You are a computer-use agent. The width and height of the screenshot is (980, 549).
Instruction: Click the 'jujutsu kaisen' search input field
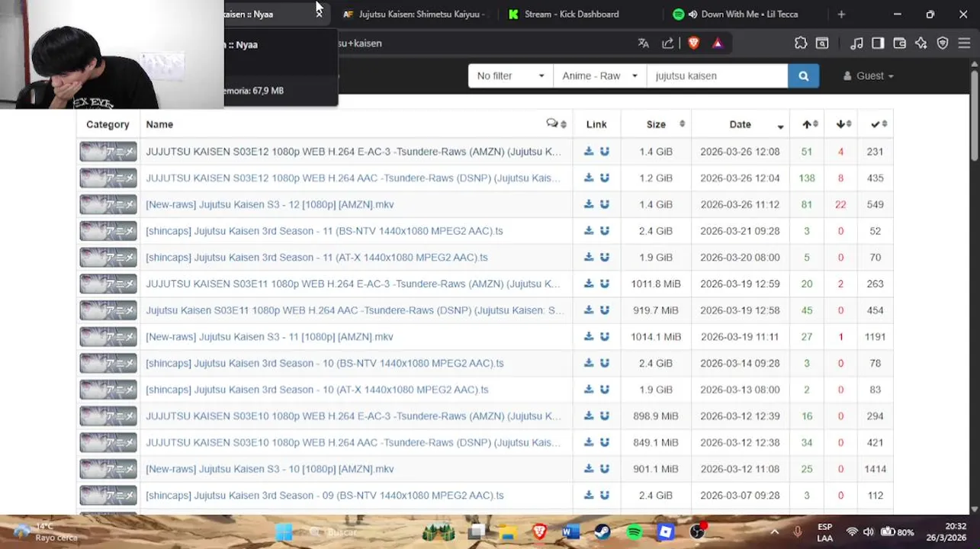pyautogui.click(x=717, y=75)
